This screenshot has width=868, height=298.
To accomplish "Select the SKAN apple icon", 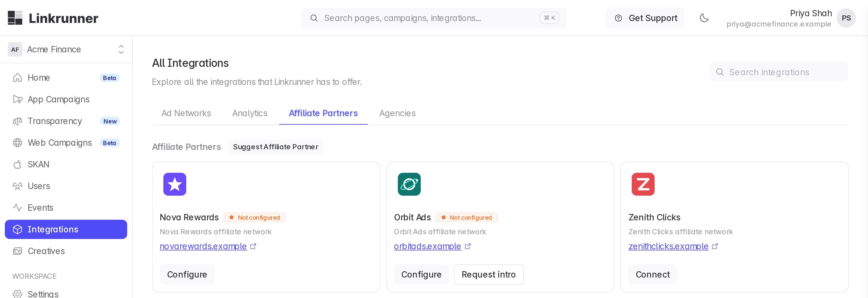I will pos(17,164).
